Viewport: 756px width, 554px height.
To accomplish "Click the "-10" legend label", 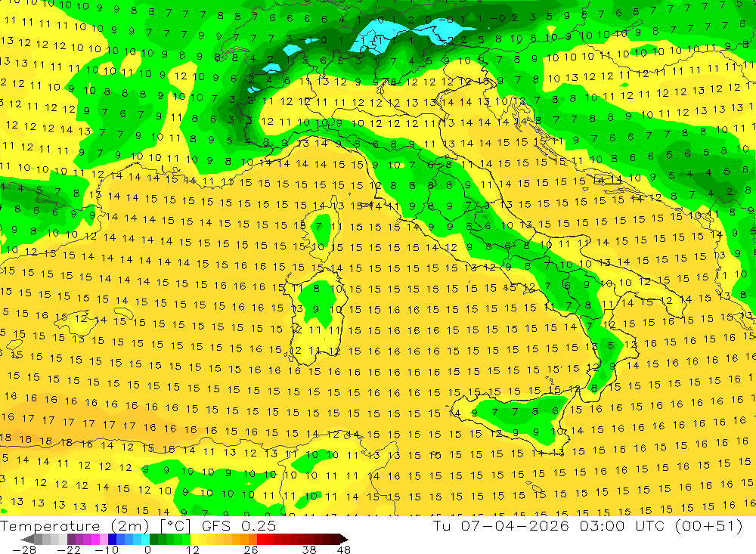I will (x=107, y=550).
